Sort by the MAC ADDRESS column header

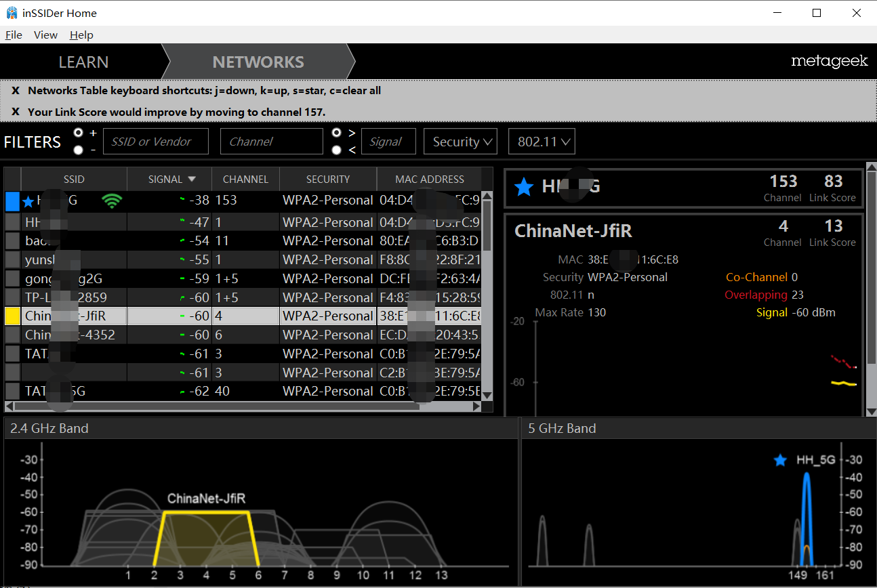click(430, 180)
